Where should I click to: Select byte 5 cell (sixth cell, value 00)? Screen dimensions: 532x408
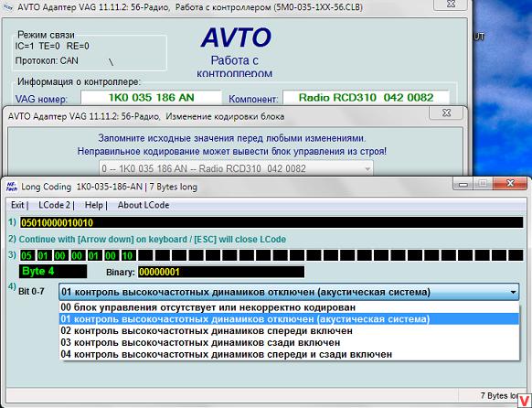tap(111, 255)
